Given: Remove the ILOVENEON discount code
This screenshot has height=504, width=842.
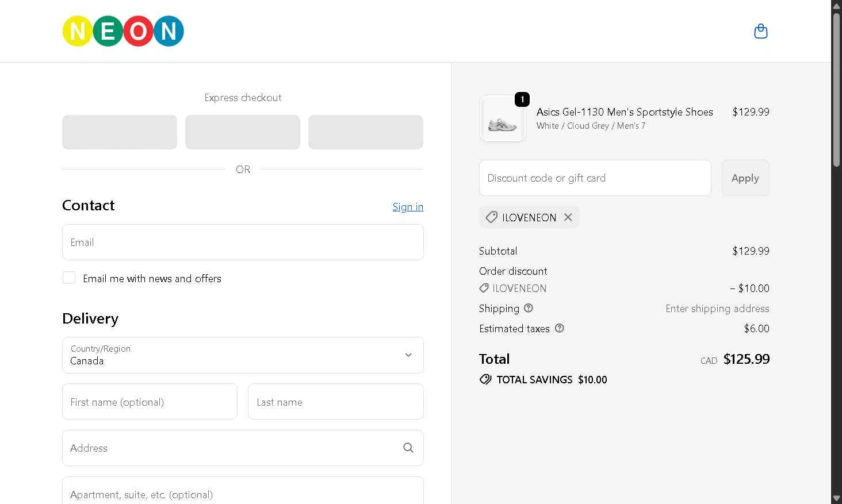Looking at the screenshot, I should pos(568,217).
